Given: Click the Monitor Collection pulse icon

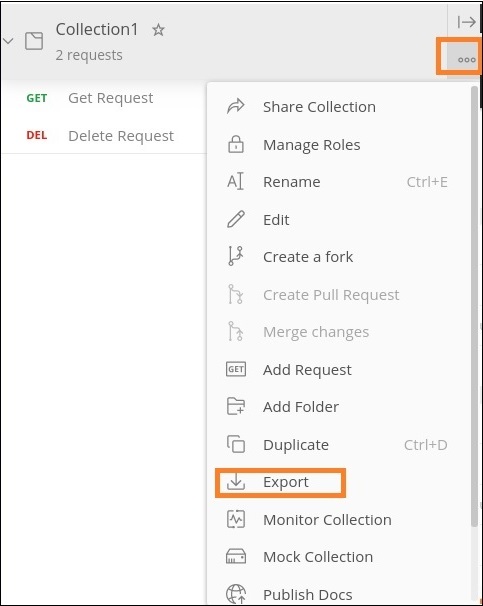Looking at the screenshot, I should 236,519.
